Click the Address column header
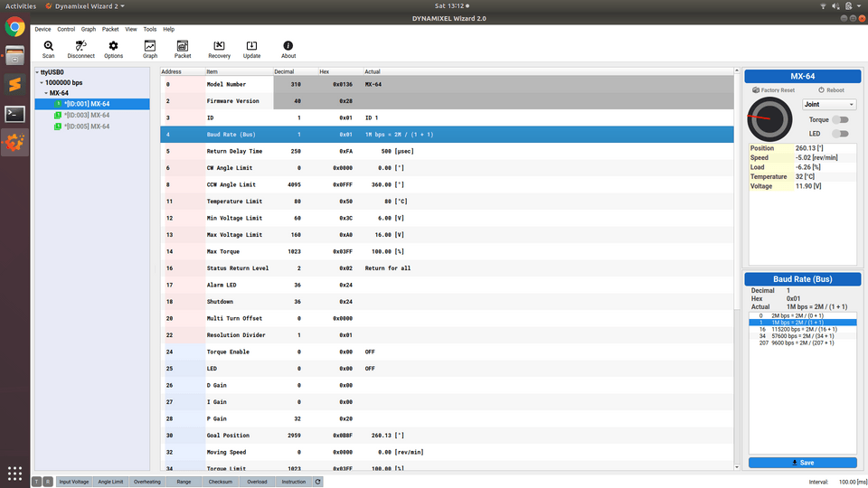This screenshot has width=868, height=488. [183, 71]
